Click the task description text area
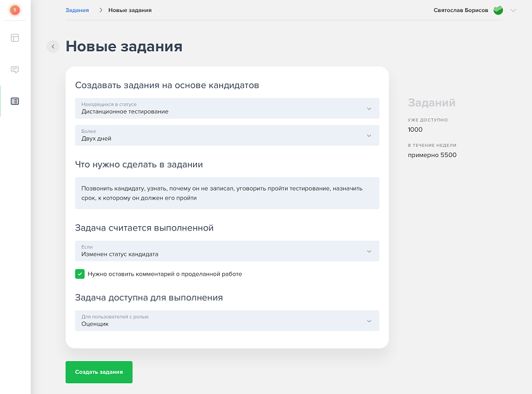The height and width of the screenshot is (394, 532). click(x=228, y=193)
